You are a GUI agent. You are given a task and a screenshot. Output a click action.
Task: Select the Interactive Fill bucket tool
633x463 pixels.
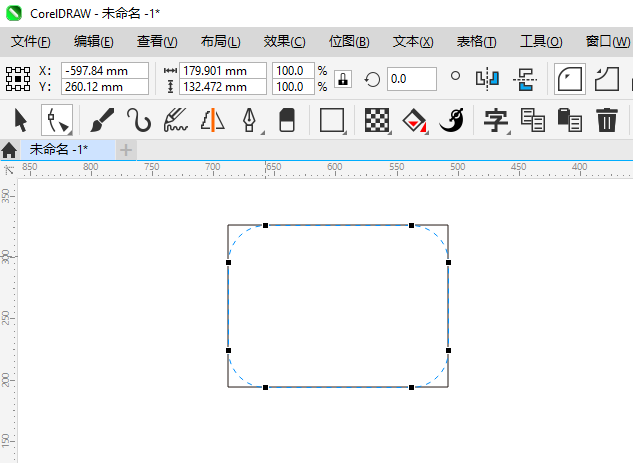[x=414, y=120]
